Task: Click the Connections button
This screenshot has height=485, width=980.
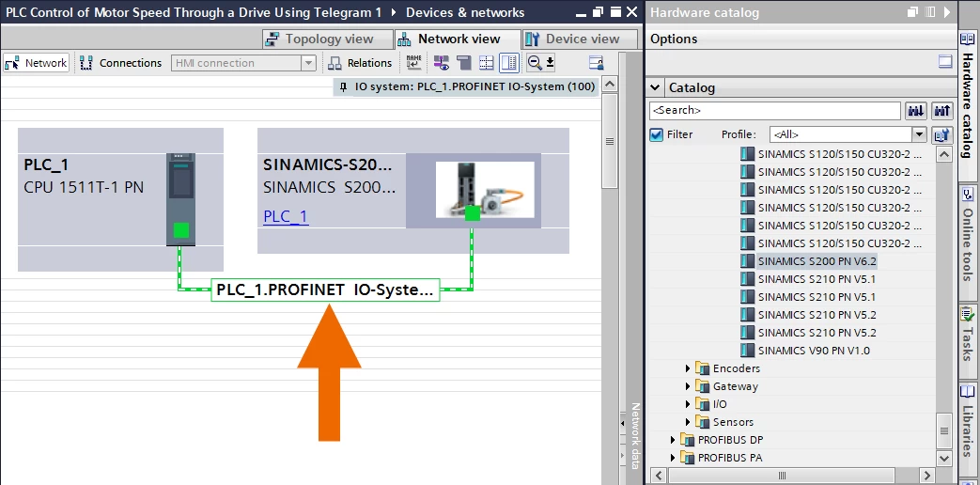Action: [x=121, y=62]
